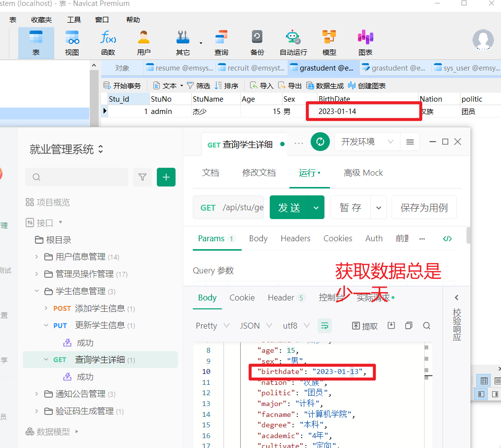Image resolution: width=501 pixels, height=448 pixels.
Task: Click 导出 export in Navicat toolbar
Action: [x=290, y=86]
